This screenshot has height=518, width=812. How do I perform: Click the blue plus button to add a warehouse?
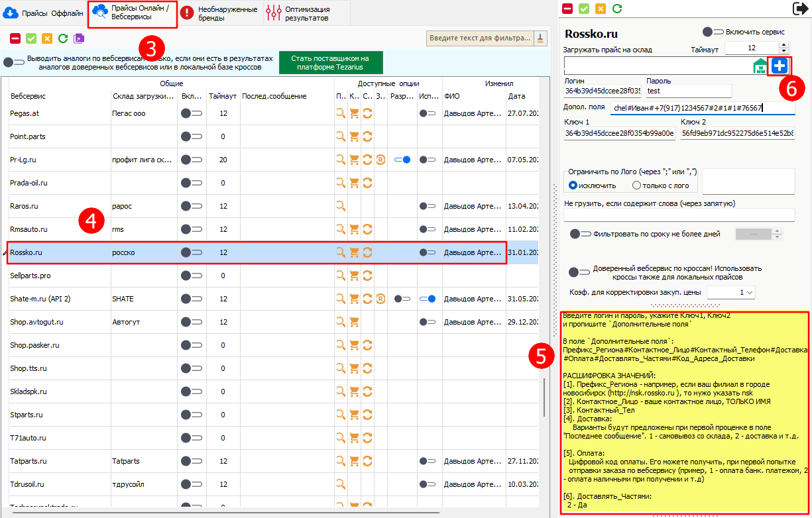click(x=779, y=66)
